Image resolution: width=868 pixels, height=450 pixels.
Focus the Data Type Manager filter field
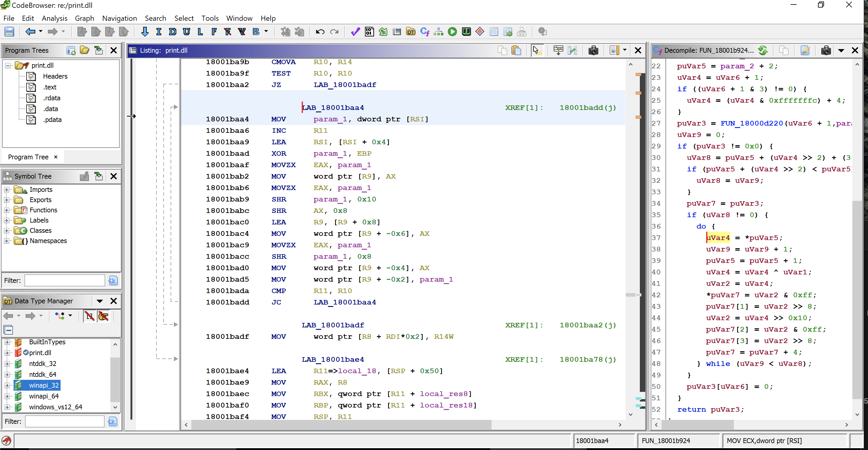click(x=65, y=421)
